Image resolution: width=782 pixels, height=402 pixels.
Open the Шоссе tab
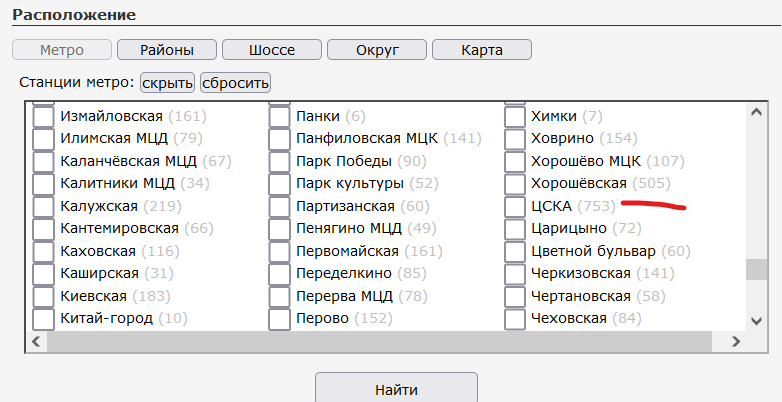pyautogui.click(x=272, y=50)
